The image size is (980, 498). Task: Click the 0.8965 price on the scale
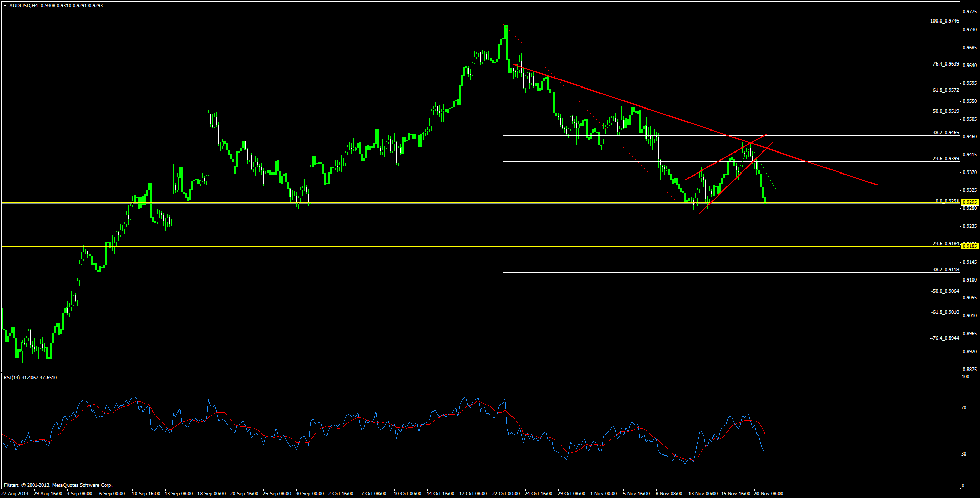tap(970, 334)
